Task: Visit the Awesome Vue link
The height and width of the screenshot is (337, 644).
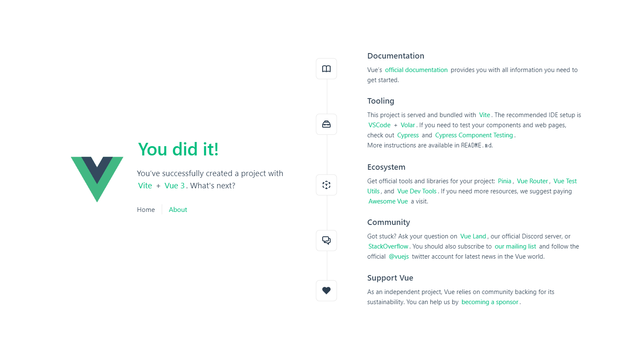Action: coord(388,201)
